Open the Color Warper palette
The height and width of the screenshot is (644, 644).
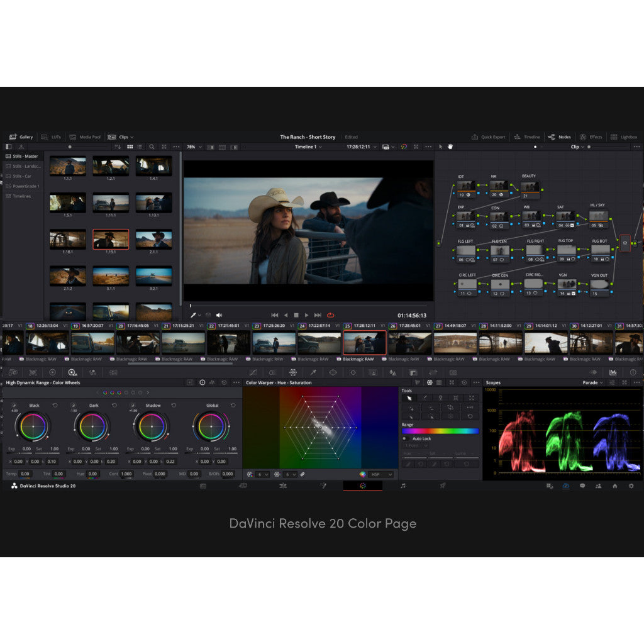pos(293,372)
